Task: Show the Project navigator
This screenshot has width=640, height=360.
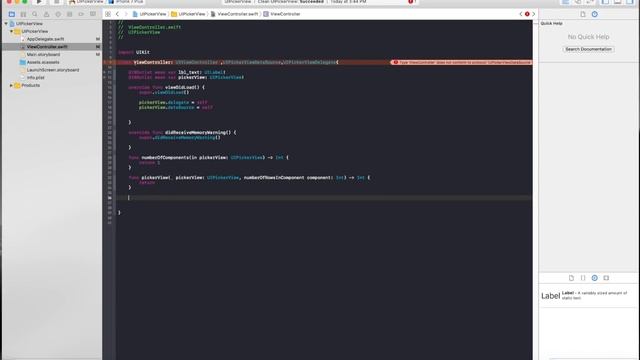Action: 12,14
